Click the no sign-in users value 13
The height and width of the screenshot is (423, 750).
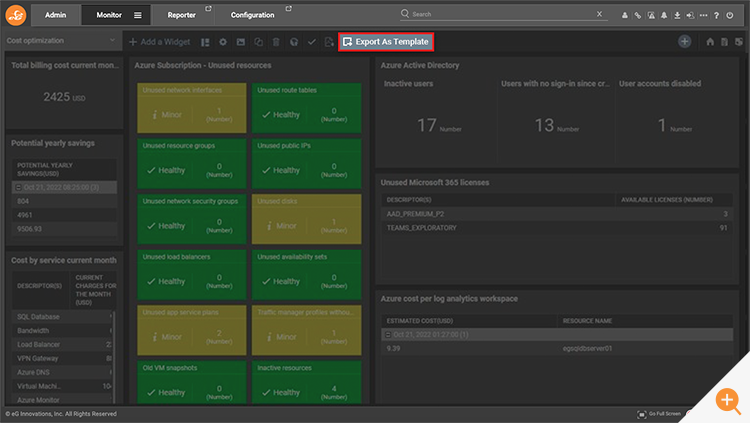tap(544, 125)
